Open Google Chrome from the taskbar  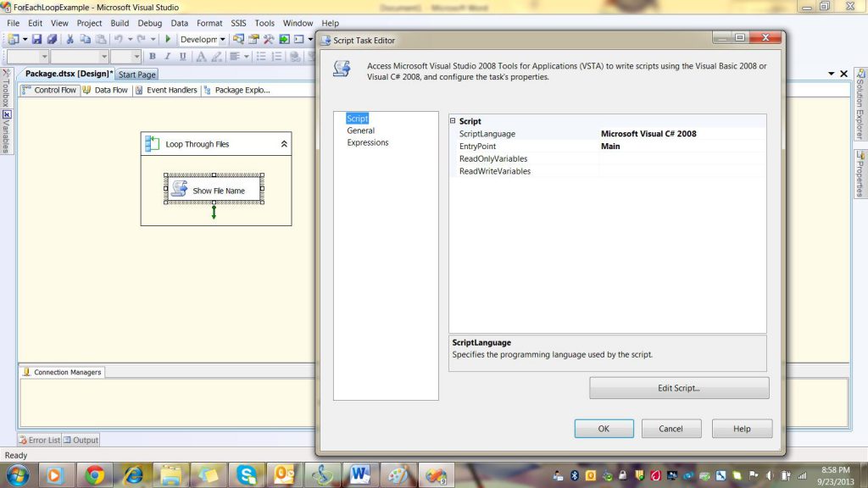[95, 475]
